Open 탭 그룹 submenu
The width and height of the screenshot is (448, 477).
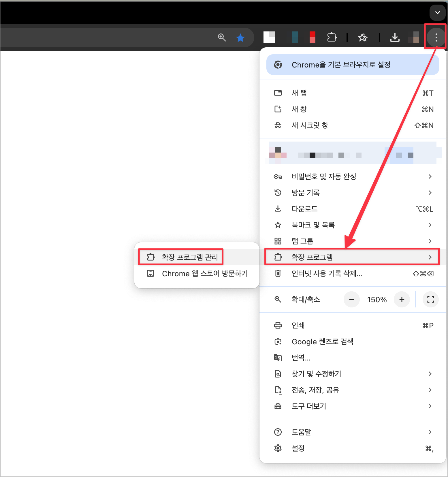(x=353, y=241)
